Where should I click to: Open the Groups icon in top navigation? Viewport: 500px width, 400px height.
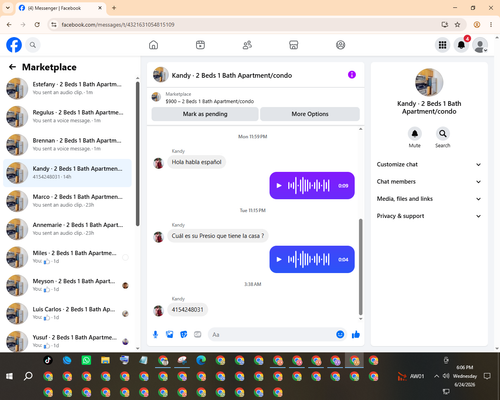click(x=340, y=45)
